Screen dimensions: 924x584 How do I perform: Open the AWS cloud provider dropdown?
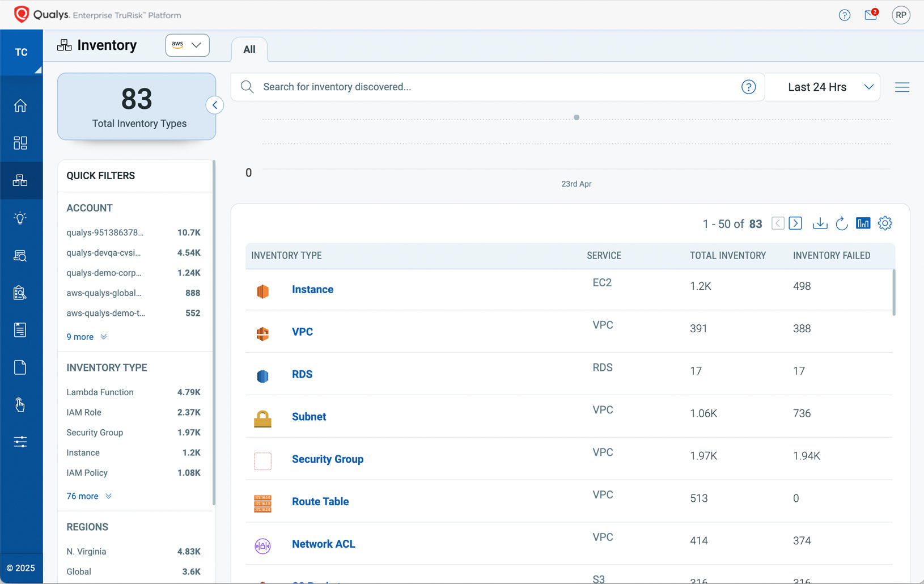click(x=188, y=45)
